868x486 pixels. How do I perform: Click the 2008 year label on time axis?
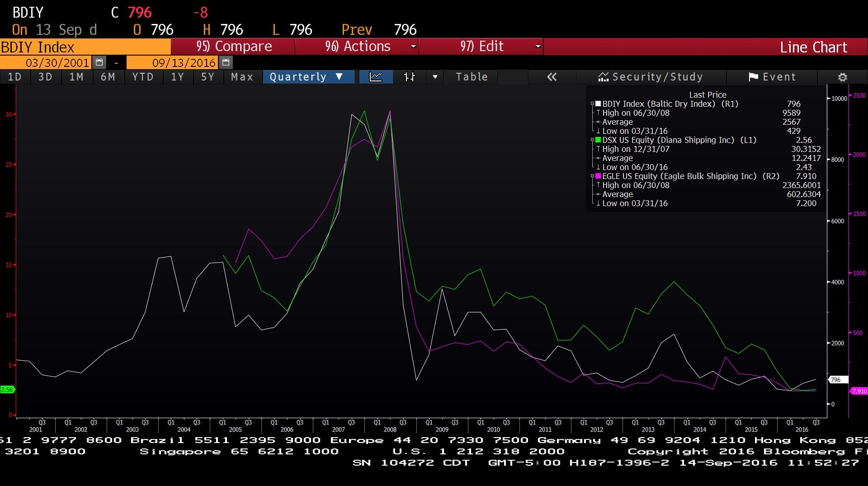390,429
